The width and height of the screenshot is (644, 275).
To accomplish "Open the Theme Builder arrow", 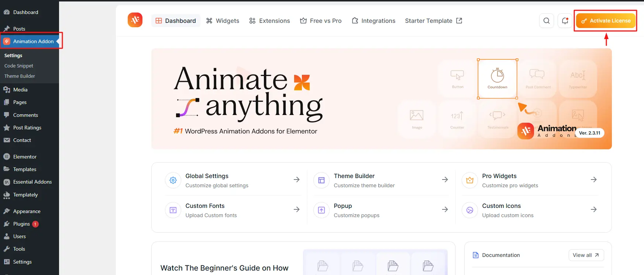I will click(x=445, y=180).
